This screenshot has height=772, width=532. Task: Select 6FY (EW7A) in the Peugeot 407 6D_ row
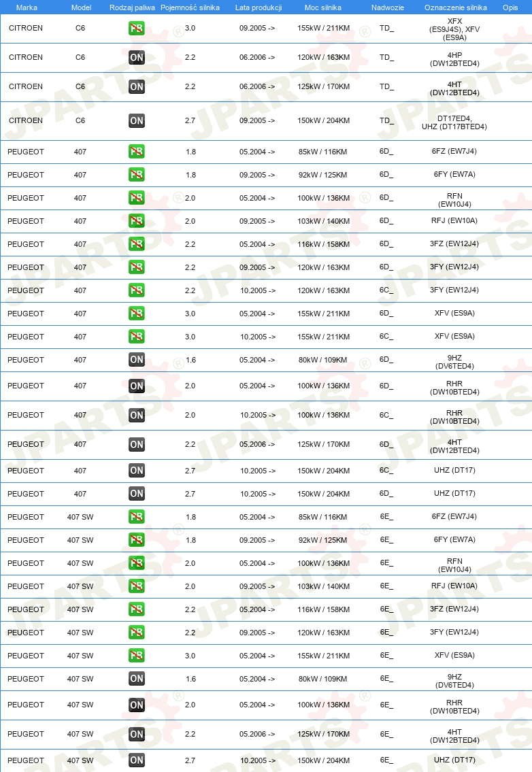click(x=454, y=174)
